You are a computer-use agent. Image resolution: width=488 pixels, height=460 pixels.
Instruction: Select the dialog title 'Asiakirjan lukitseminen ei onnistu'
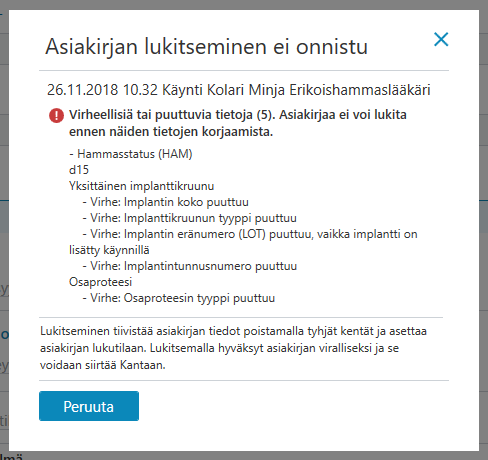coord(206,47)
